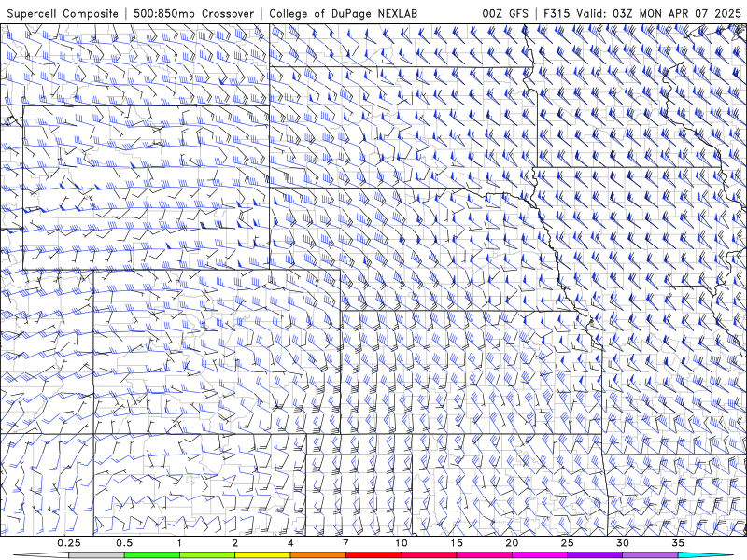This screenshot has height=560, width=747.
Task: Click the "7" scale label
Action: click(x=345, y=543)
